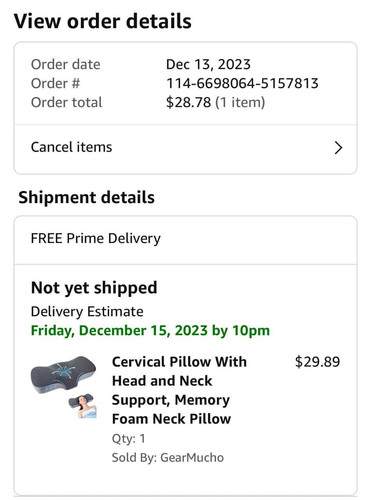This screenshot has height=500, width=371.
Task: Tap the Cancel items text label
Action: 71,147
